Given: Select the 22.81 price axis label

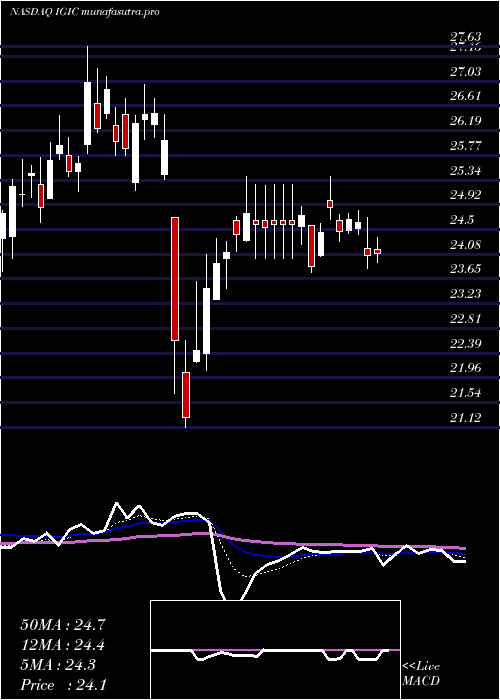Looking at the screenshot, I should click(x=466, y=319).
